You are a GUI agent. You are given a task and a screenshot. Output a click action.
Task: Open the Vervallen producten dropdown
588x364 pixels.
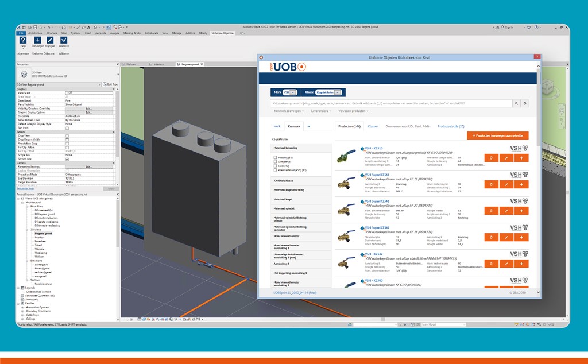[353, 111]
